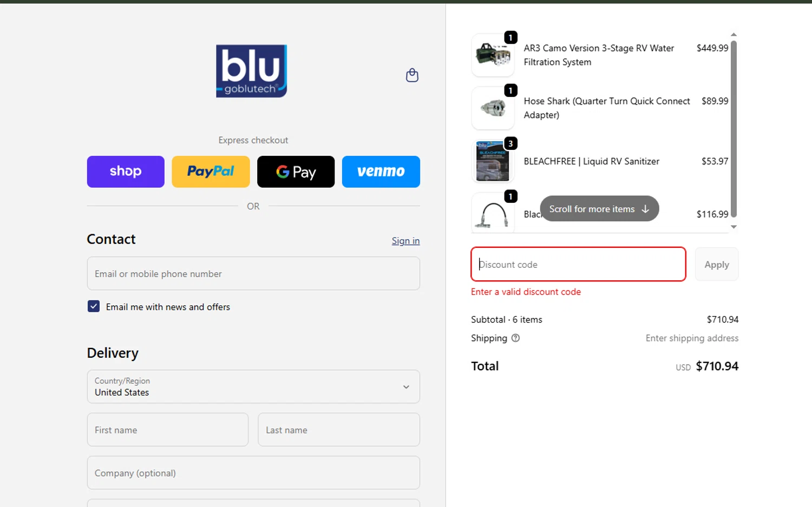Click the BLEACHFREE Liquid RV Sanitizer text
This screenshot has height=507, width=812.
pos(591,161)
